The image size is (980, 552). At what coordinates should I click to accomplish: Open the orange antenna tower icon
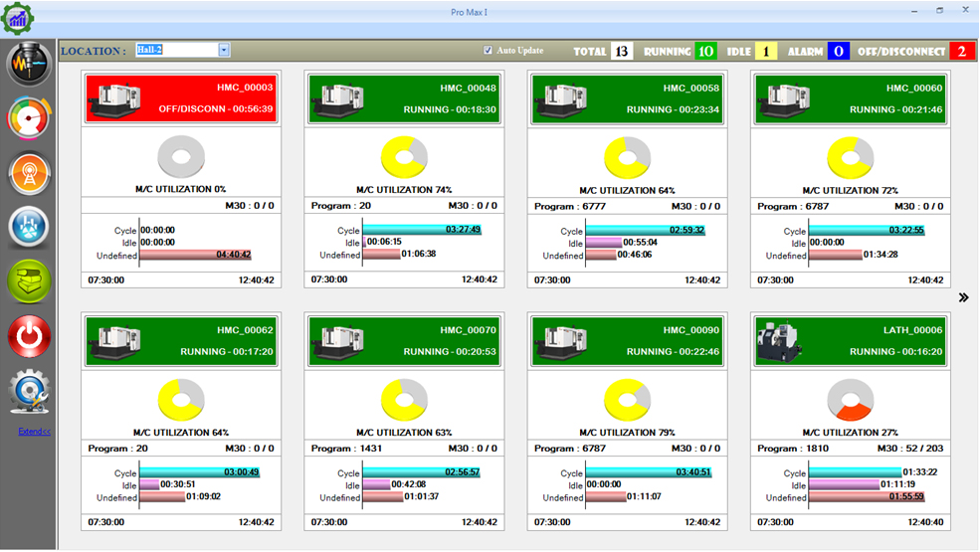click(29, 174)
